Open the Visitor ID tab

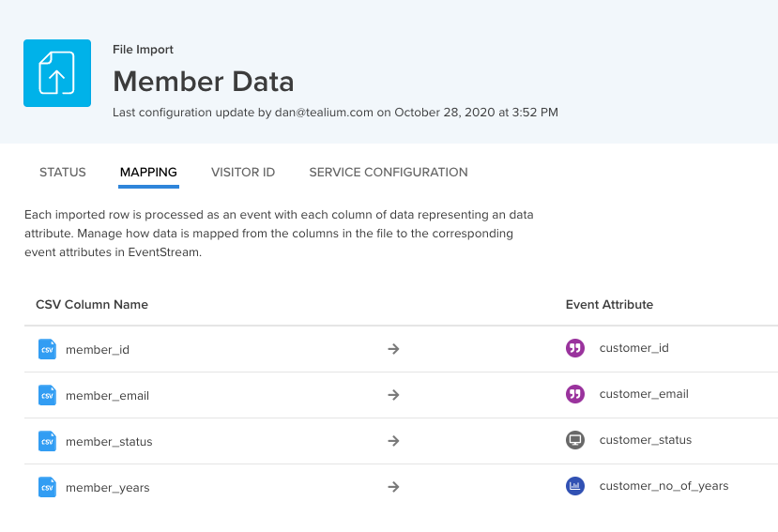pyautogui.click(x=243, y=173)
